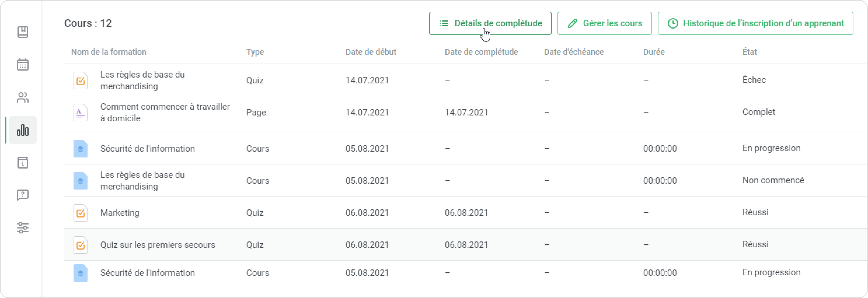Image resolution: width=868 pixels, height=298 pixels.
Task: Click Détails de complétude button
Action: click(x=490, y=23)
